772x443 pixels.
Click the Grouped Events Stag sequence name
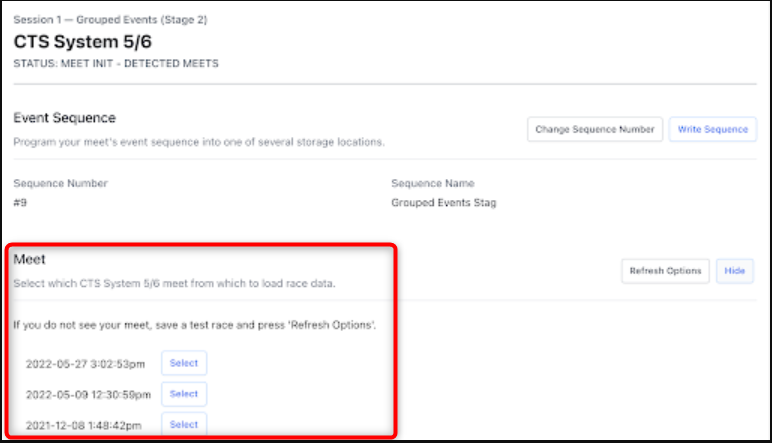coord(444,203)
